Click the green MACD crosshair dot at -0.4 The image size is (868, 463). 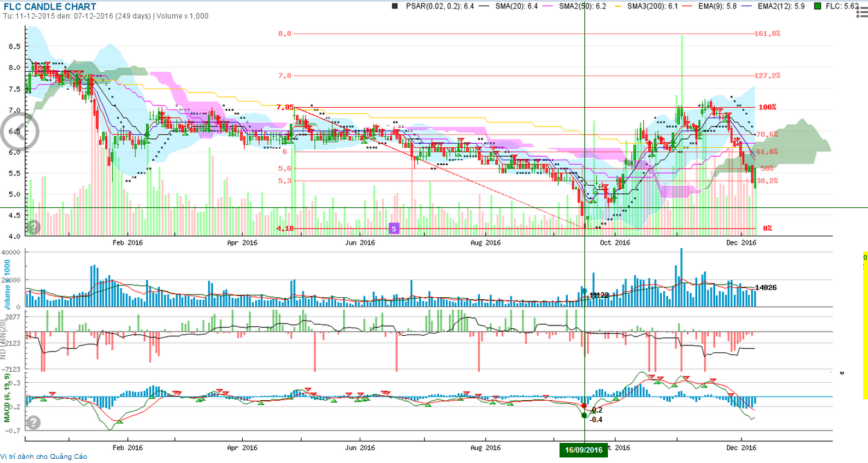pos(584,415)
